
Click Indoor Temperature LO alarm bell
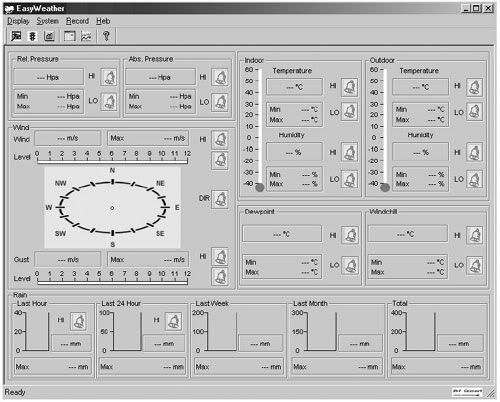349,111
